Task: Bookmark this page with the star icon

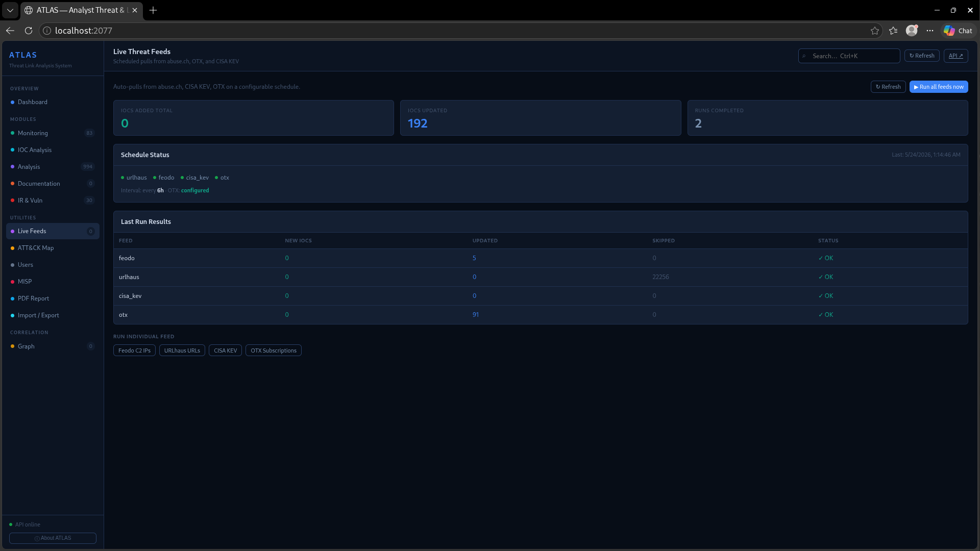Action: coord(875,31)
